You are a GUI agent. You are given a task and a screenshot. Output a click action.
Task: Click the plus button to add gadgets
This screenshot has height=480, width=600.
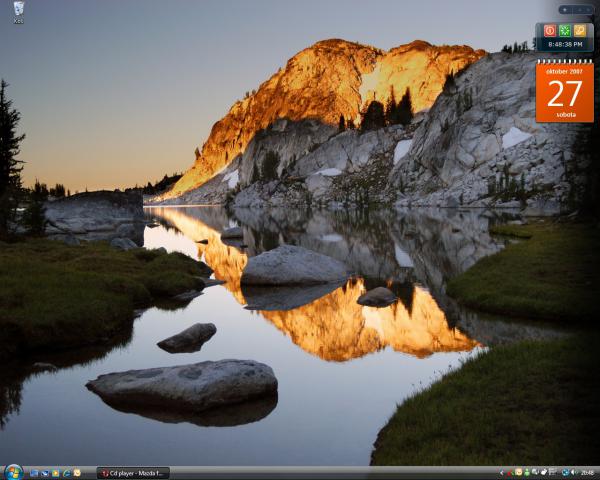point(565,10)
